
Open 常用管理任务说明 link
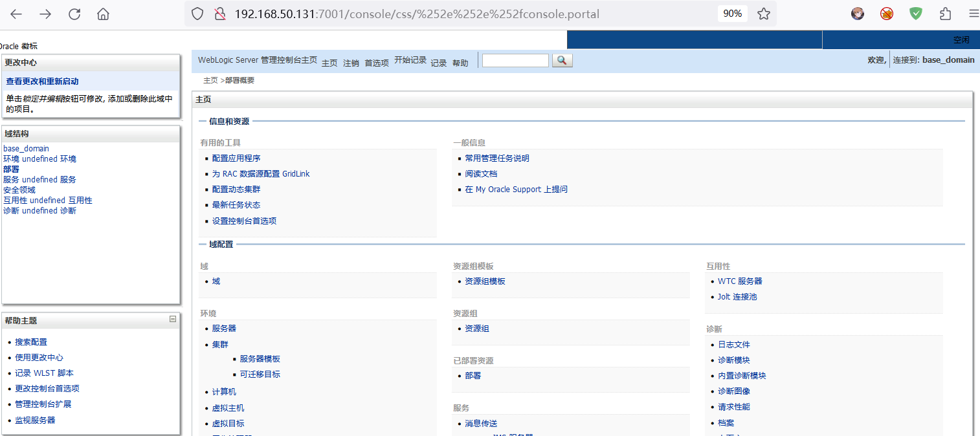coord(497,158)
